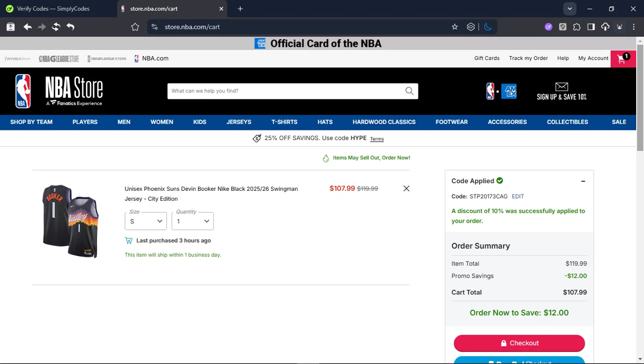Image resolution: width=644 pixels, height=364 pixels.
Task: Open the NBA 2K League Store logo link
Action: click(x=107, y=59)
